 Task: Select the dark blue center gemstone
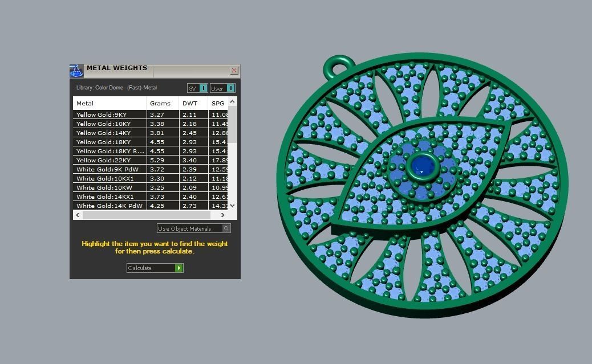point(423,166)
